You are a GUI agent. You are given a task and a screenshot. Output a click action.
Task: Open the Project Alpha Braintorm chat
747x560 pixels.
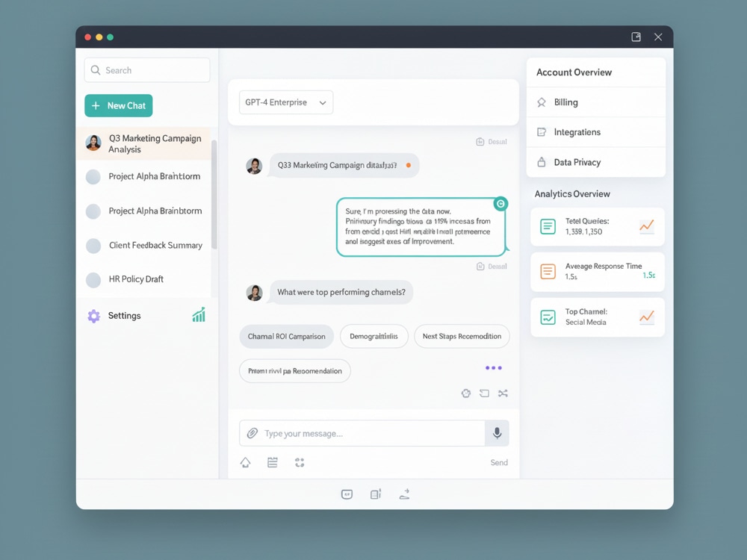[143, 177]
